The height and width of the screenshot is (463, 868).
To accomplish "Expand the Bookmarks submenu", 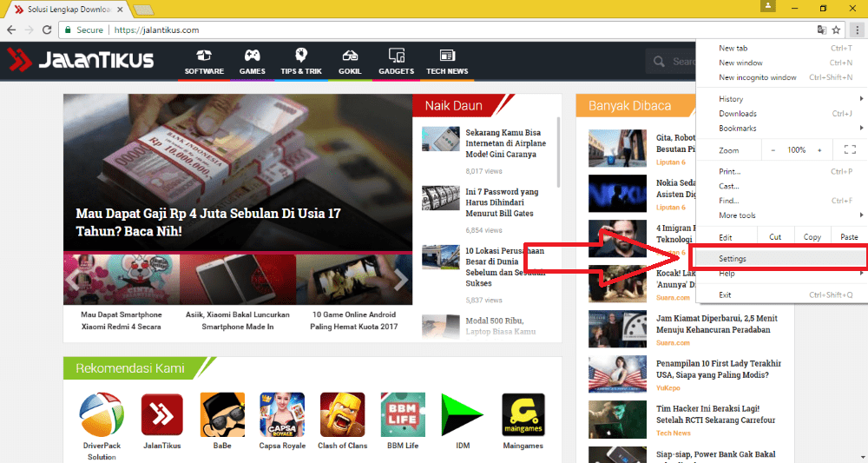I will [x=861, y=128].
